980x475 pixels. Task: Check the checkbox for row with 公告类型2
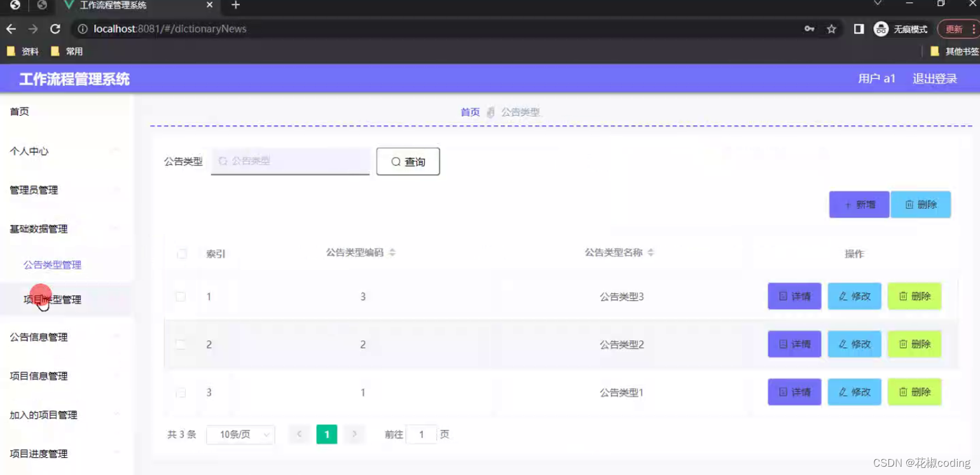[181, 344]
